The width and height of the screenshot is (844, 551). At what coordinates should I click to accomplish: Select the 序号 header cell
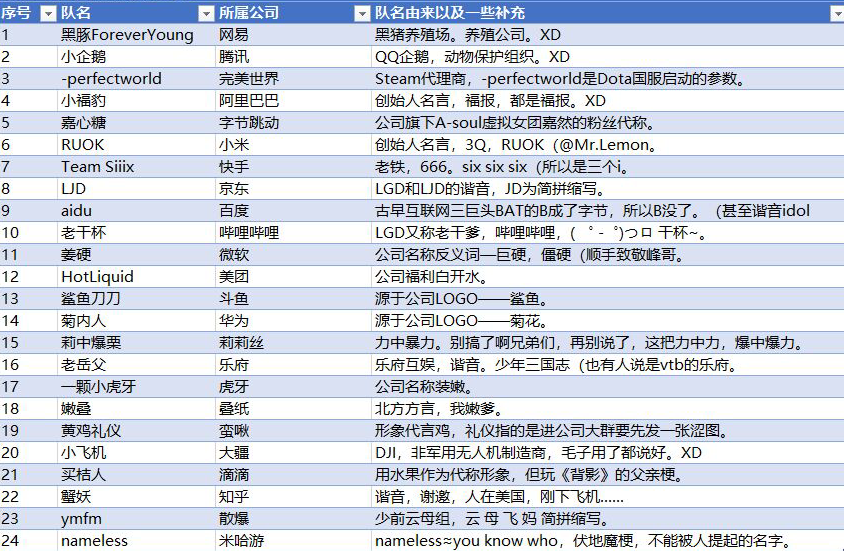tap(28, 13)
